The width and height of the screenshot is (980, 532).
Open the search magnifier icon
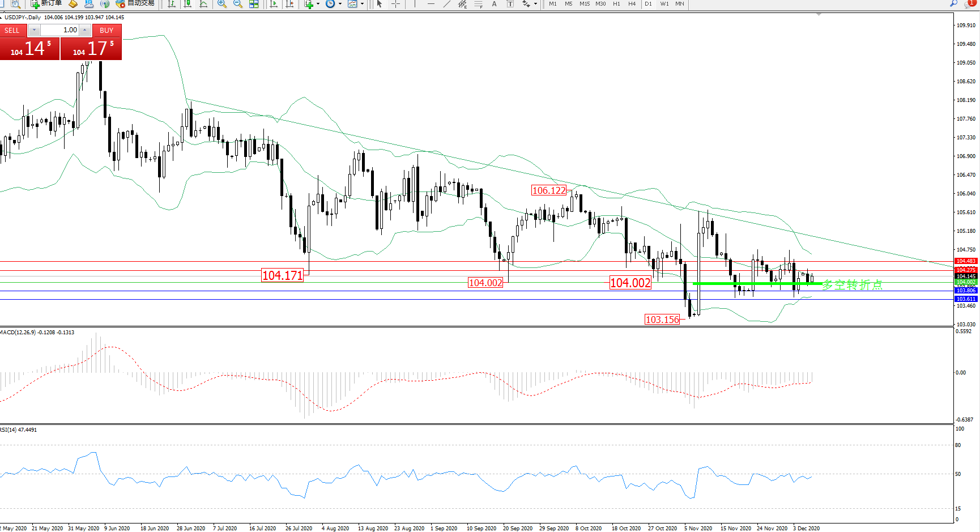954,4
